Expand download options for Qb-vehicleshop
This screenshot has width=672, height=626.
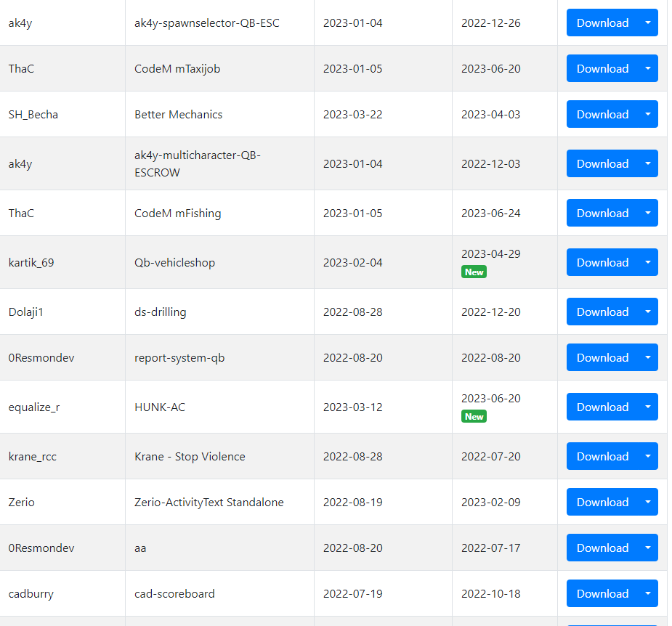click(x=648, y=262)
